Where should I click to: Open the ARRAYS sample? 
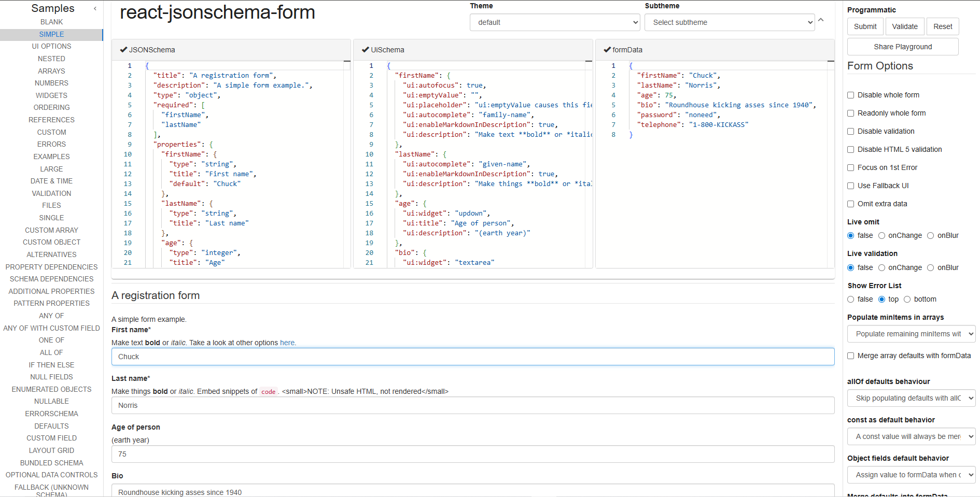[51, 71]
